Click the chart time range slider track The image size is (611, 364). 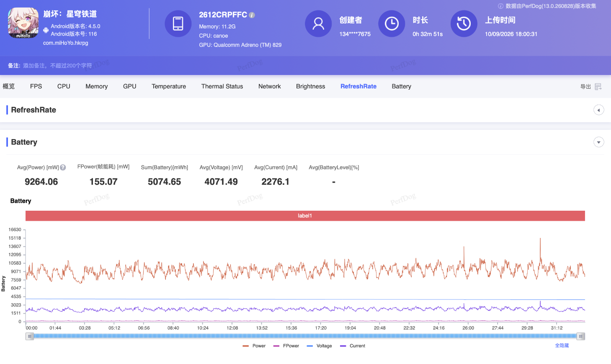point(305,336)
